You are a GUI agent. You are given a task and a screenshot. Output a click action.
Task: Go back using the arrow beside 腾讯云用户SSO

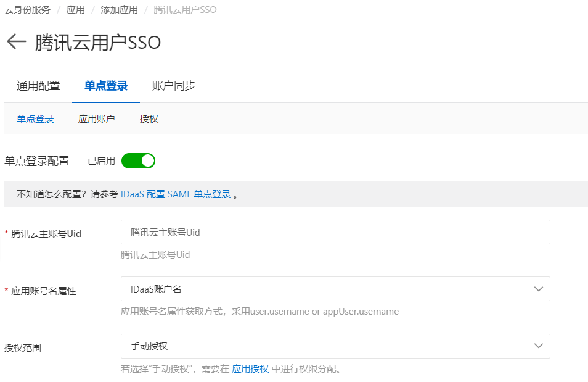[x=16, y=42]
